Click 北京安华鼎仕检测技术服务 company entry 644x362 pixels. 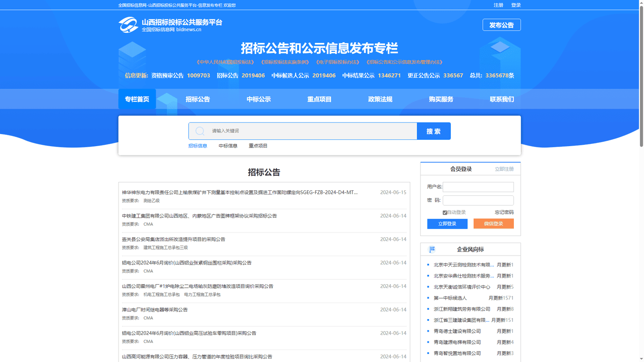point(464,276)
